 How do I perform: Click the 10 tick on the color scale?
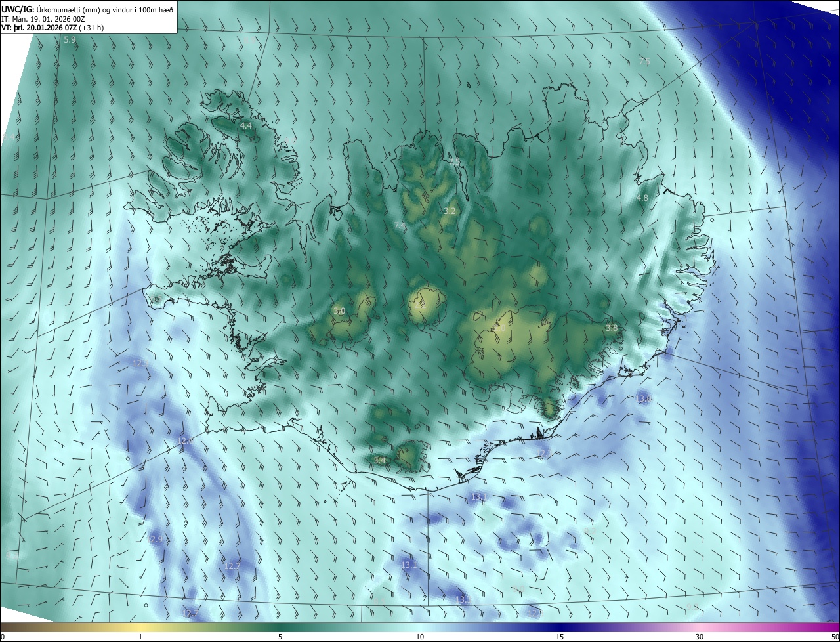(x=420, y=637)
